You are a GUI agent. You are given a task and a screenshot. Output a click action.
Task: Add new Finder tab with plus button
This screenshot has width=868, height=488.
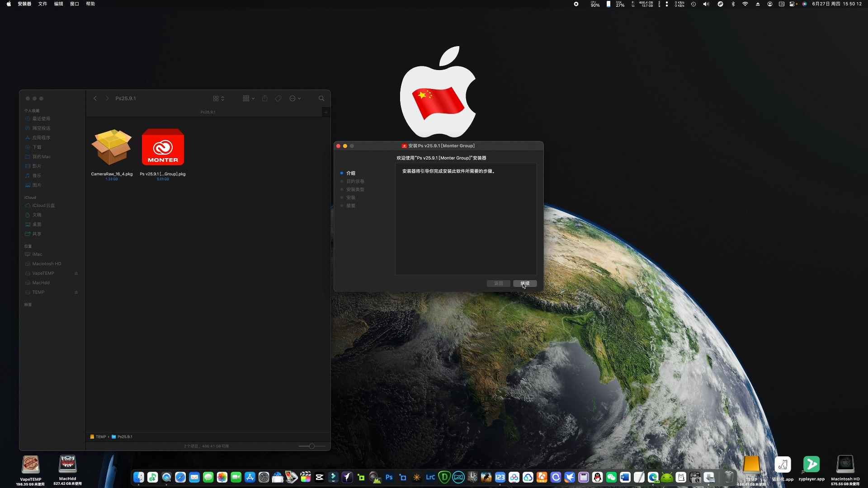[326, 112]
